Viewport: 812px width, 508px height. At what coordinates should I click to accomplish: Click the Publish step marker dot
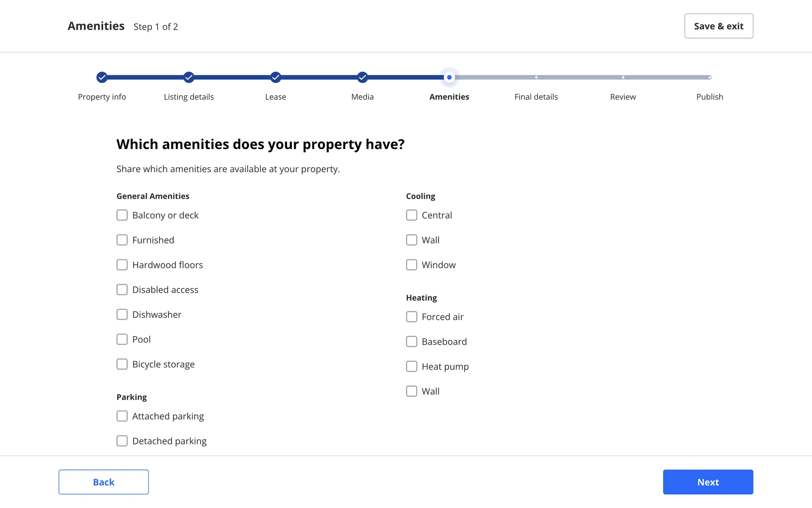click(x=710, y=77)
